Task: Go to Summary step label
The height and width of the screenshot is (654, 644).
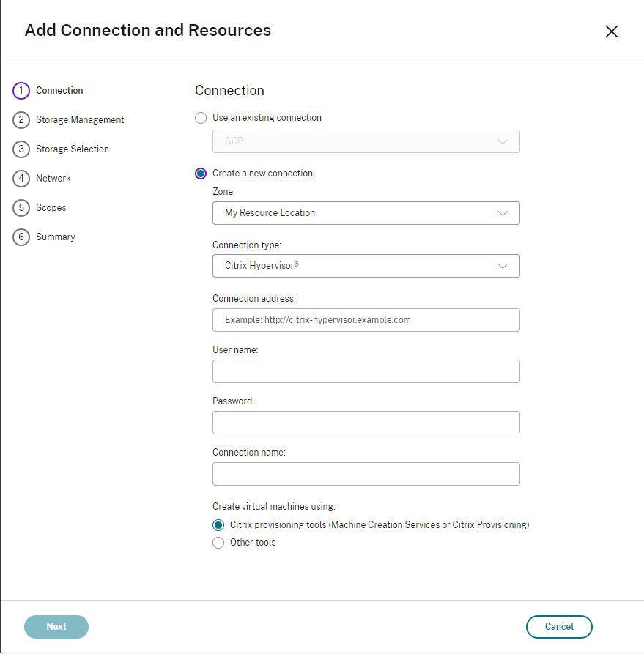Action: 56,237
